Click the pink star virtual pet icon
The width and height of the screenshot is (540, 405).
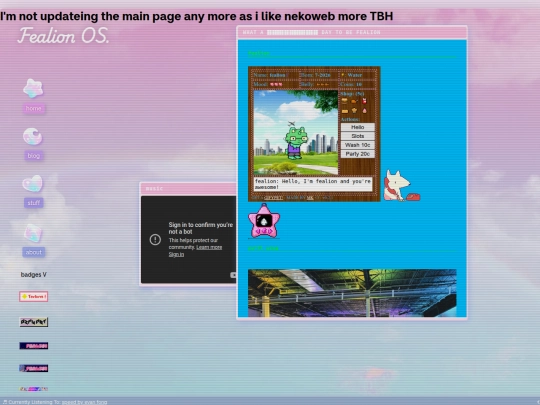click(264, 221)
